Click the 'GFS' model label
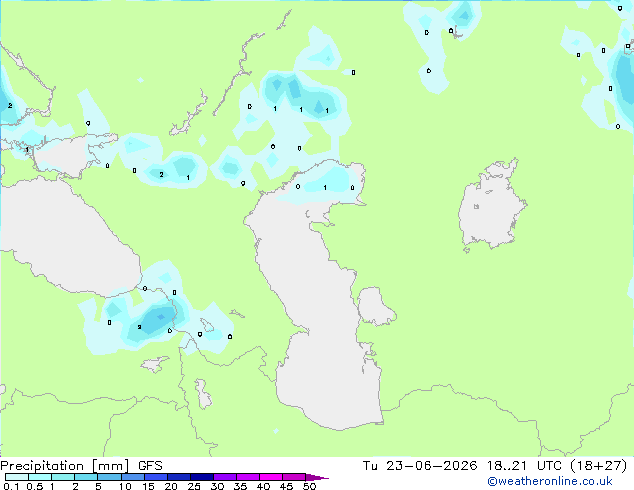 click(x=150, y=466)
